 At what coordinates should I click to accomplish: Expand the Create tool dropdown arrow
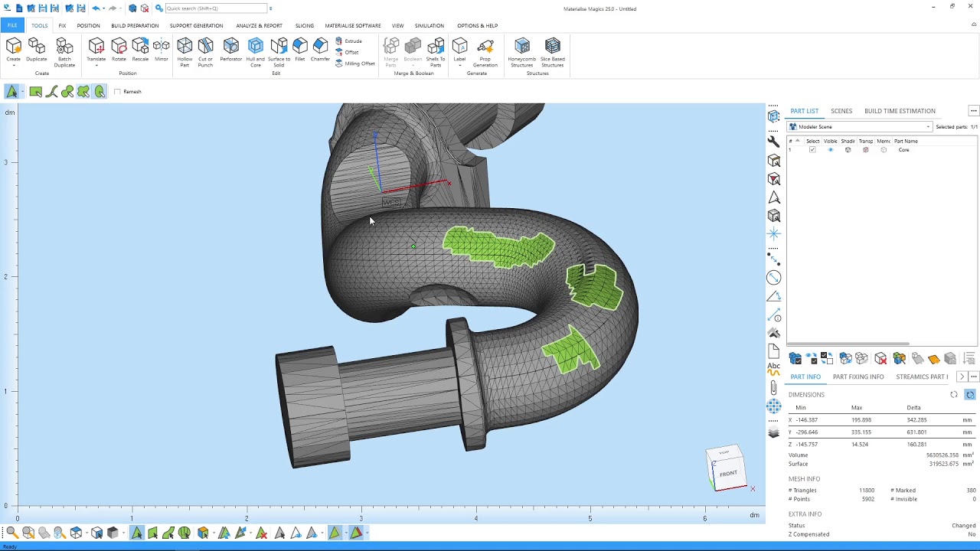(13, 66)
